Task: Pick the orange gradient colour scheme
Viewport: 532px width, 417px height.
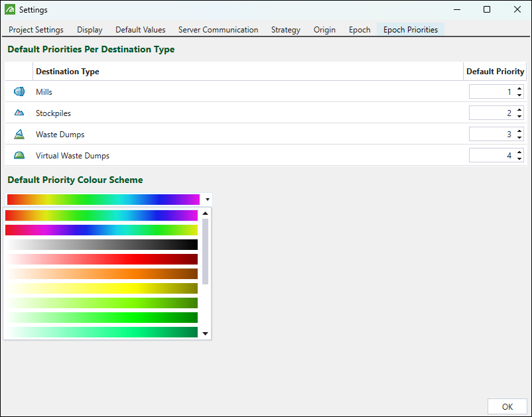Action: pos(101,274)
